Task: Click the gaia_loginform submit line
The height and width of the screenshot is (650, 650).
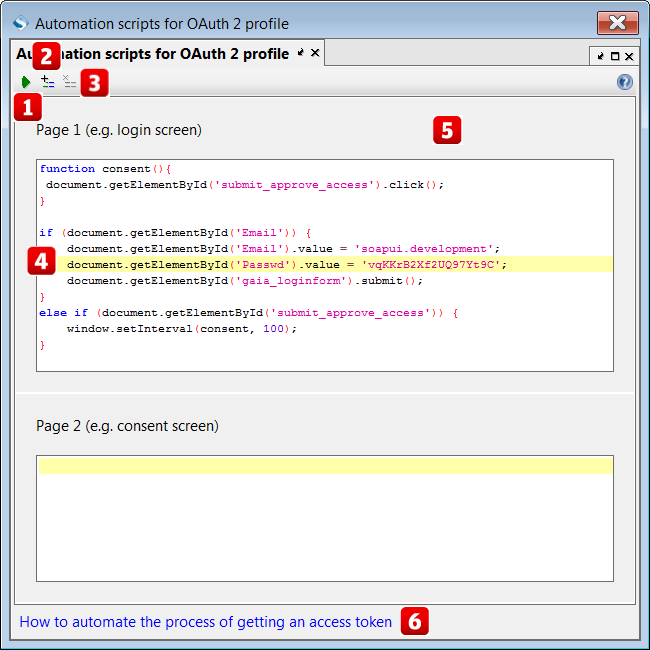Action: click(x=245, y=281)
